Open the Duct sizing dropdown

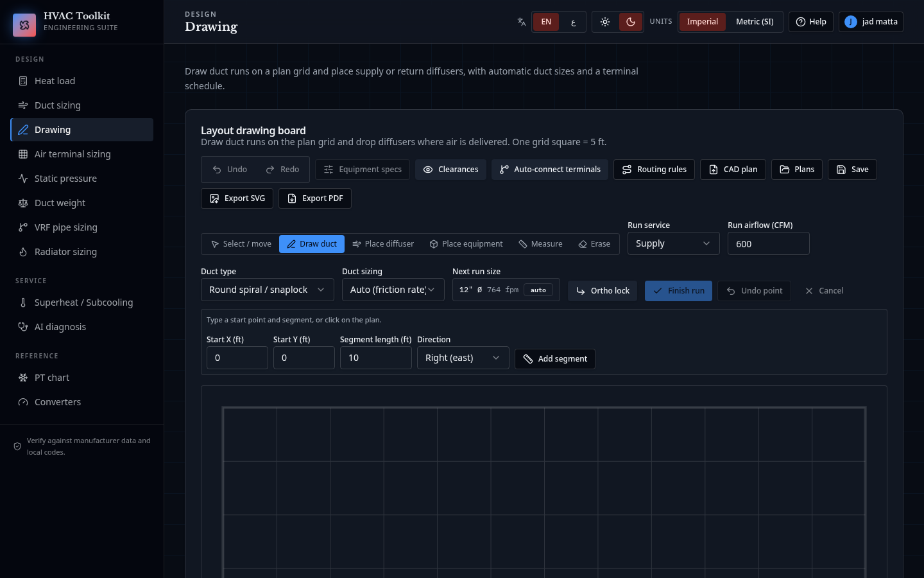393,290
